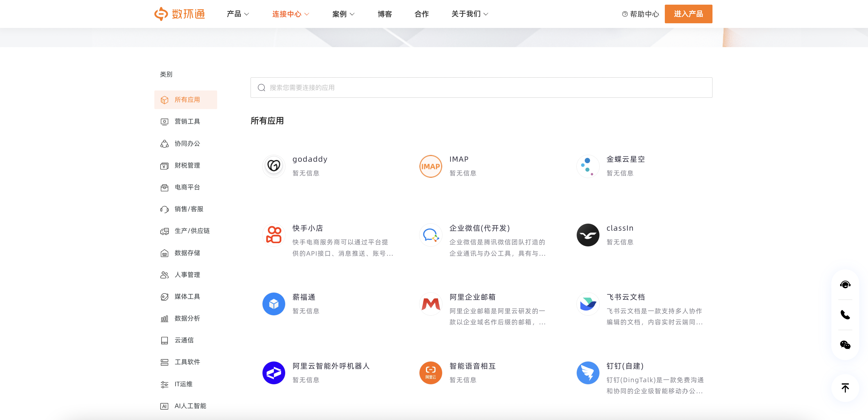Click the 阿里云智能外呼机器人 title text
Image resolution: width=868 pixels, height=420 pixels.
click(331, 366)
